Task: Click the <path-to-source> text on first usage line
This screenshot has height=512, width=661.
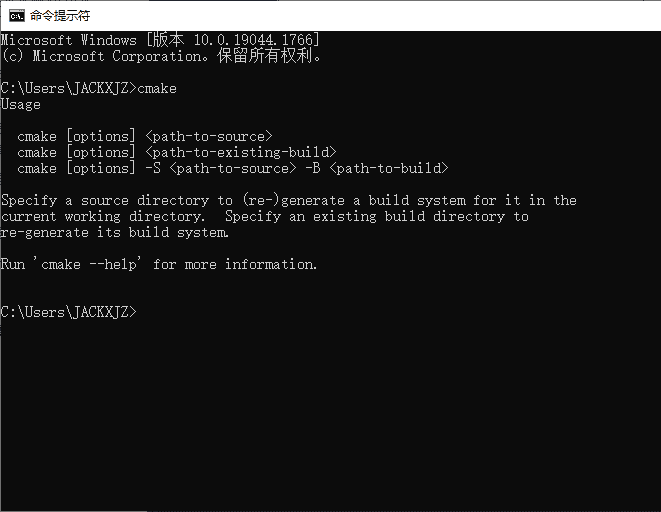Action: click(208, 136)
